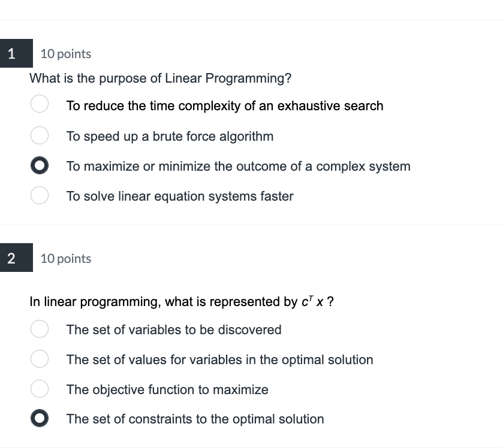Screen dimensions: 503x448
Task: Click question text 'What is the purpose of Linear Programming?'
Action: pyautogui.click(x=161, y=78)
